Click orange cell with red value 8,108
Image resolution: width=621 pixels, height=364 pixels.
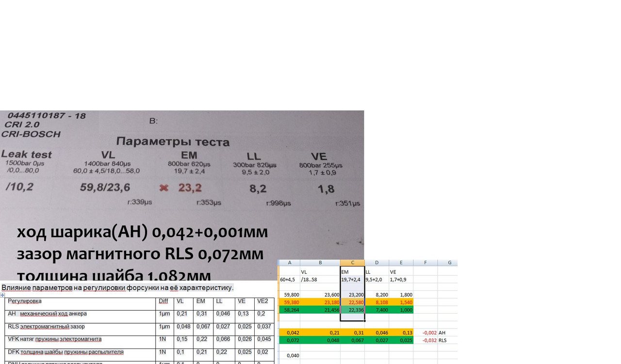point(376,302)
